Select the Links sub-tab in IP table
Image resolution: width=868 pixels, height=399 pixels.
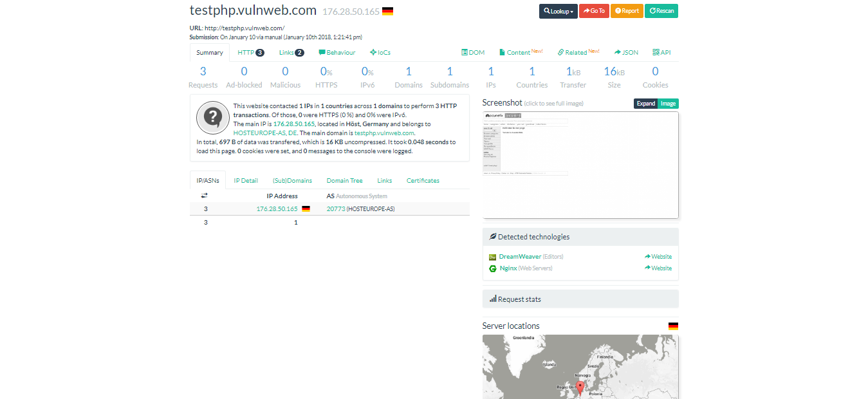tap(385, 181)
